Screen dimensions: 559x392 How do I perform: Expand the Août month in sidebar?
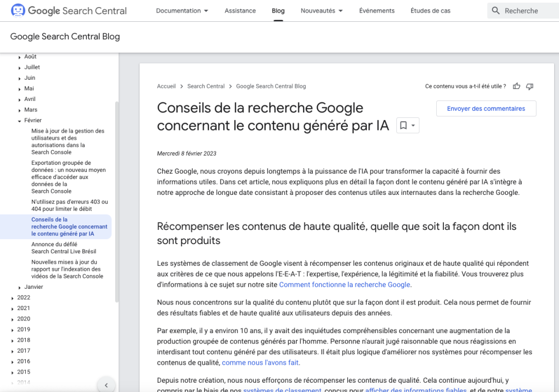coord(19,57)
